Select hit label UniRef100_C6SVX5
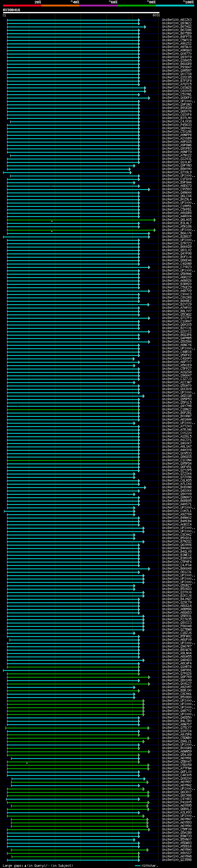This screenshot has width=197, height=868. pyautogui.click(x=177, y=91)
